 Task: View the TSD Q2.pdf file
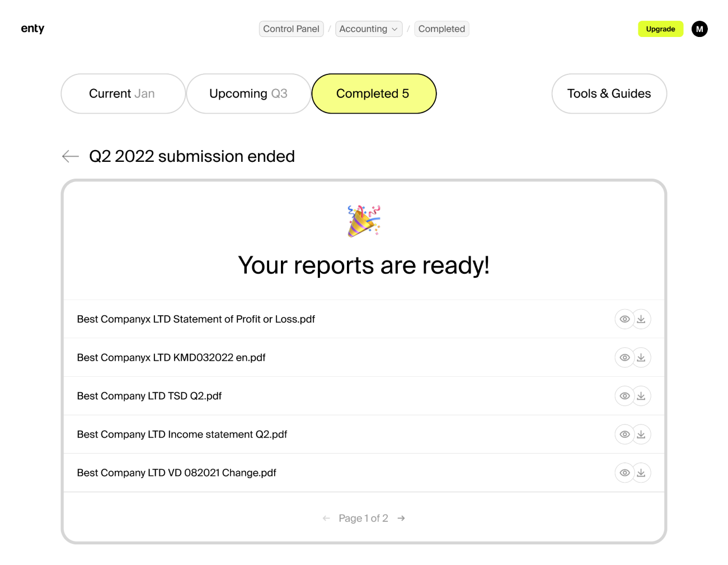pyautogui.click(x=624, y=396)
